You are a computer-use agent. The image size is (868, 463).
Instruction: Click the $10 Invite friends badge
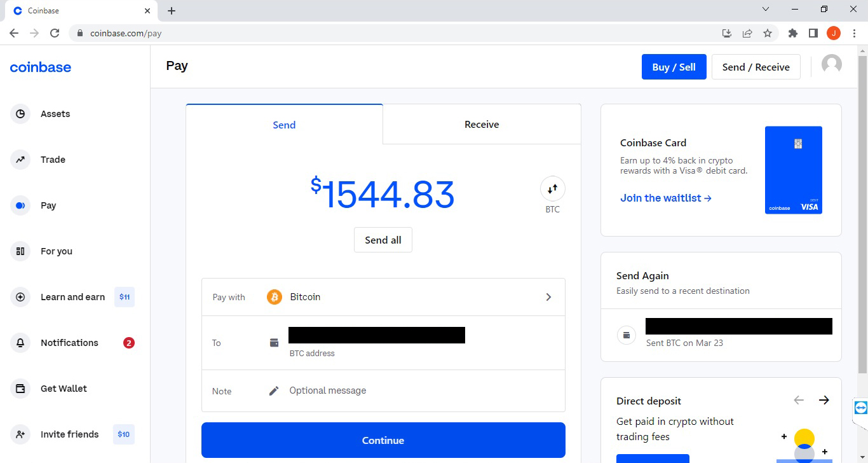[x=124, y=434]
